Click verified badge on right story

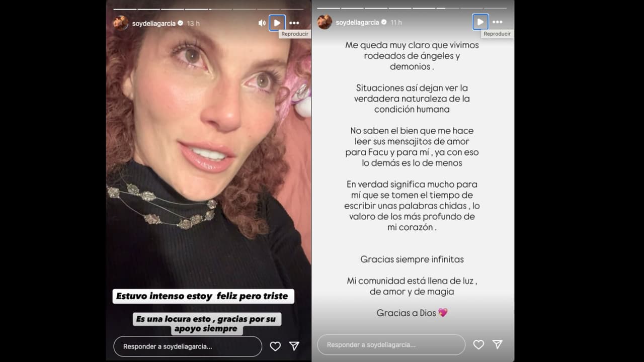click(x=384, y=22)
